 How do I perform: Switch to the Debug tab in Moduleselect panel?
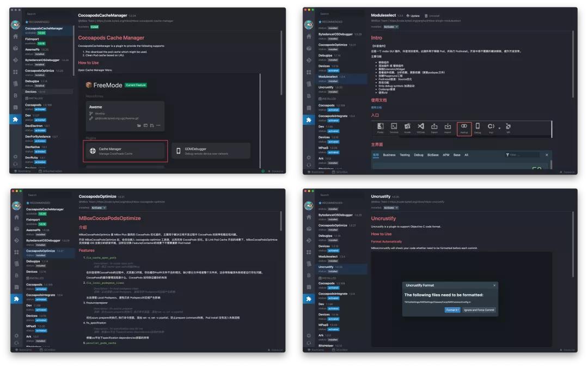(x=419, y=155)
